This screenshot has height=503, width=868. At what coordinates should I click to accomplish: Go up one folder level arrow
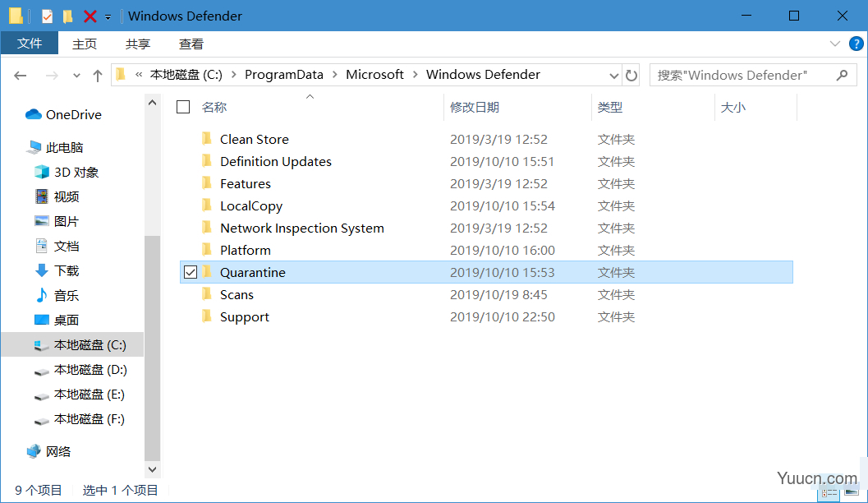pyautogui.click(x=98, y=76)
